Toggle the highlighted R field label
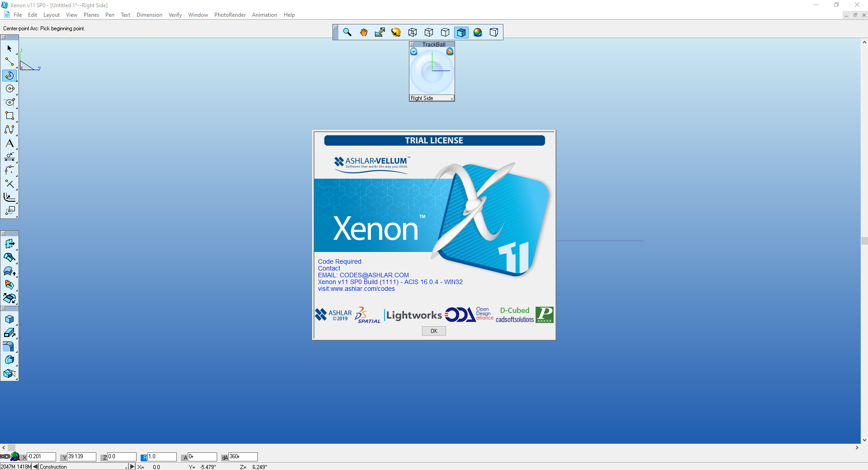Screen dimensions: 868x470 [x=144, y=457]
